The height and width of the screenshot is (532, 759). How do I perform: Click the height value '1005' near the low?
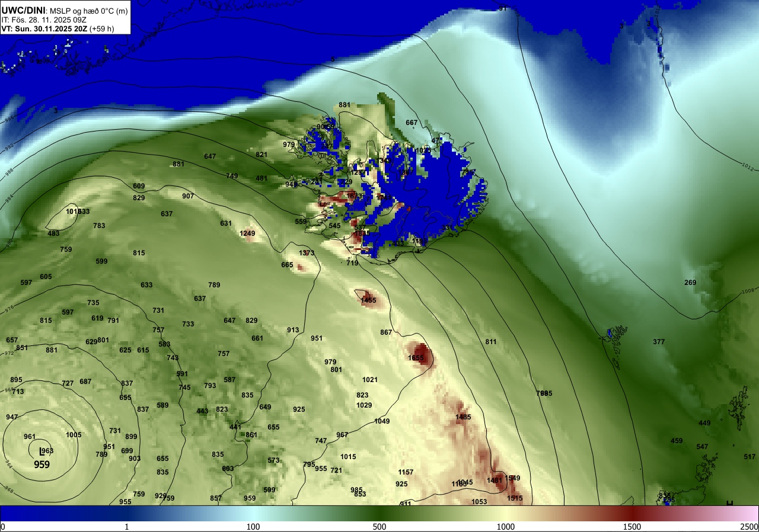(74, 435)
